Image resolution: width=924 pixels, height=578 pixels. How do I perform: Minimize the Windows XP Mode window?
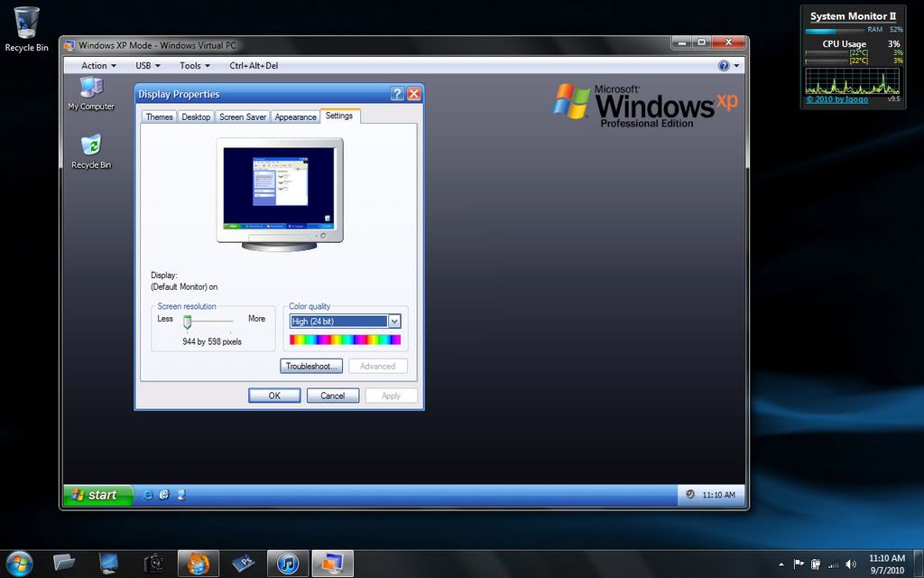pos(682,42)
